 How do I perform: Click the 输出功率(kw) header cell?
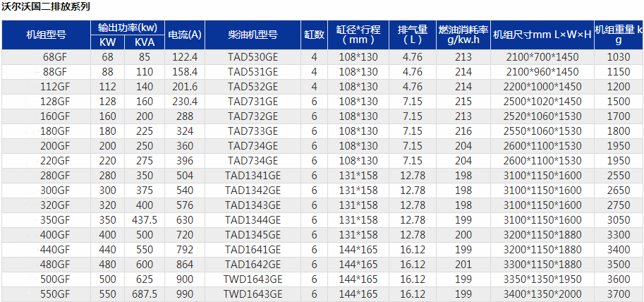coord(128,28)
